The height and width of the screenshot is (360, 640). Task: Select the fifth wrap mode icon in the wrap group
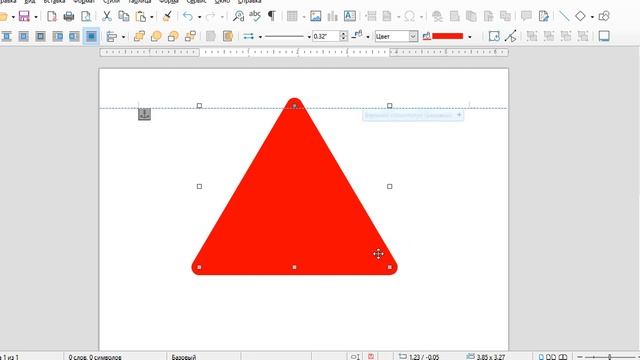coord(74,36)
